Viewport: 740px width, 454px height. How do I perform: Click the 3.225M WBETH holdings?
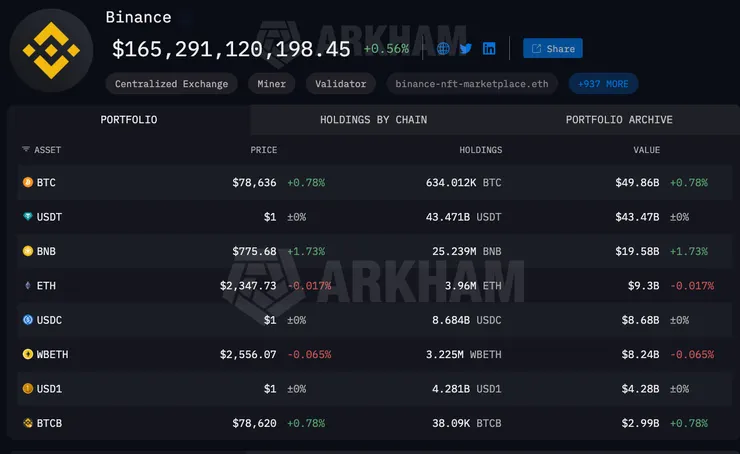pos(463,354)
